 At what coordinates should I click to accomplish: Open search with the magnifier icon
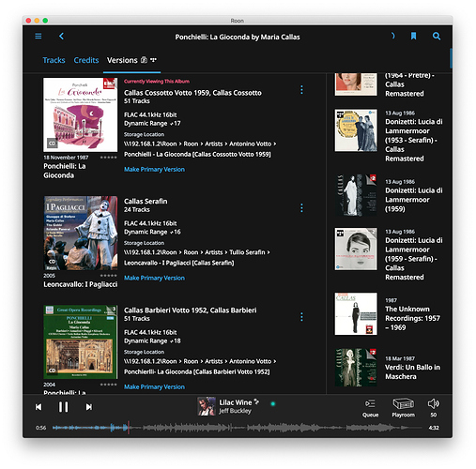coord(437,37)
